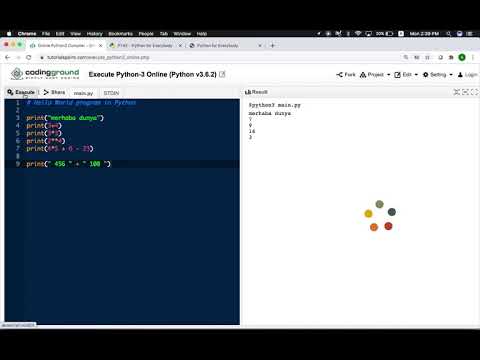
Task: Open the notification center list icon
Action: coord(470,34)
